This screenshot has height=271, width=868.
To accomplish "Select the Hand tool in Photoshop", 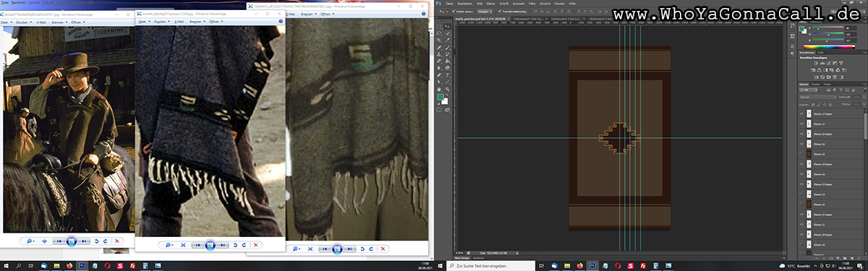I will 439,89.
